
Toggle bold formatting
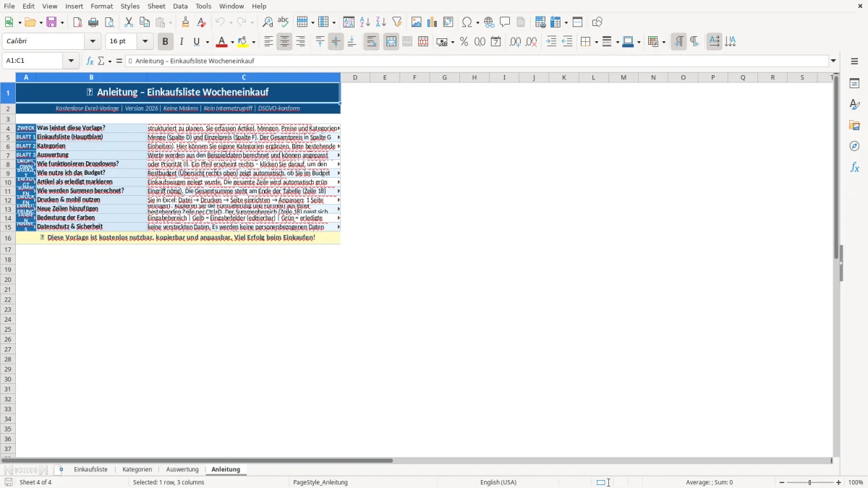166,42
